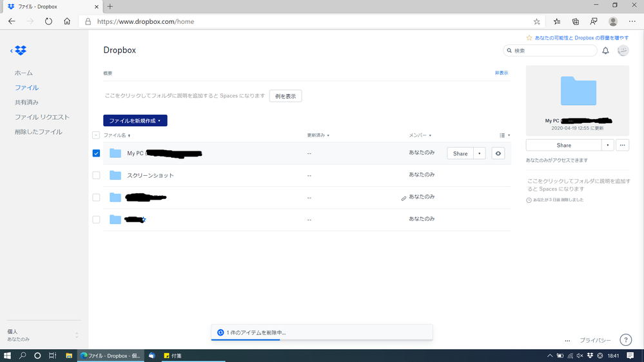Viewport: 644px width, 362px height.
Task: Go to browser home page
Action: click(x=67, y=21)
